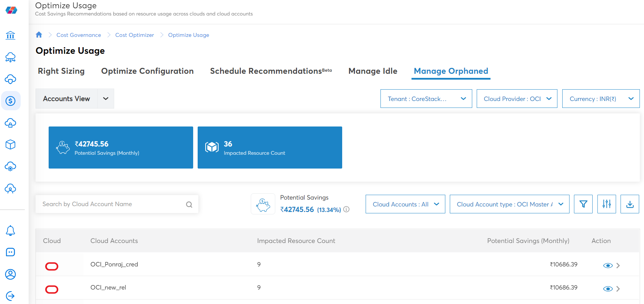Open Cost Governance breadcrumb link
The height and width of the screenshot is (304, 644).
(79, 35)
